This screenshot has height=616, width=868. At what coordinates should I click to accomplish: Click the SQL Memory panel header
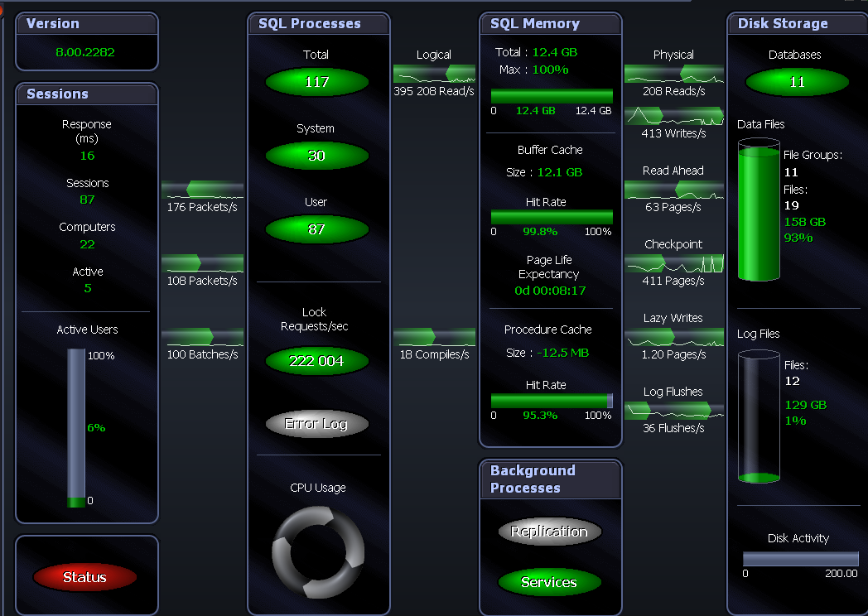[551, 24]
